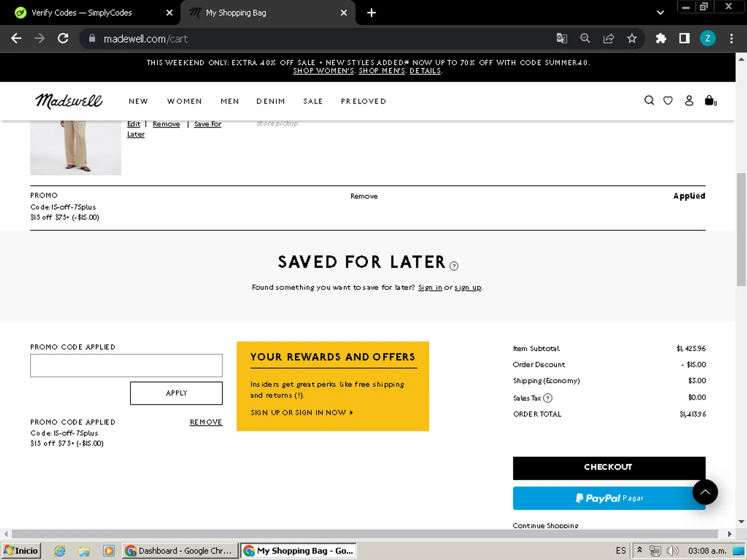Click the Remove link for the pants item

166,124
